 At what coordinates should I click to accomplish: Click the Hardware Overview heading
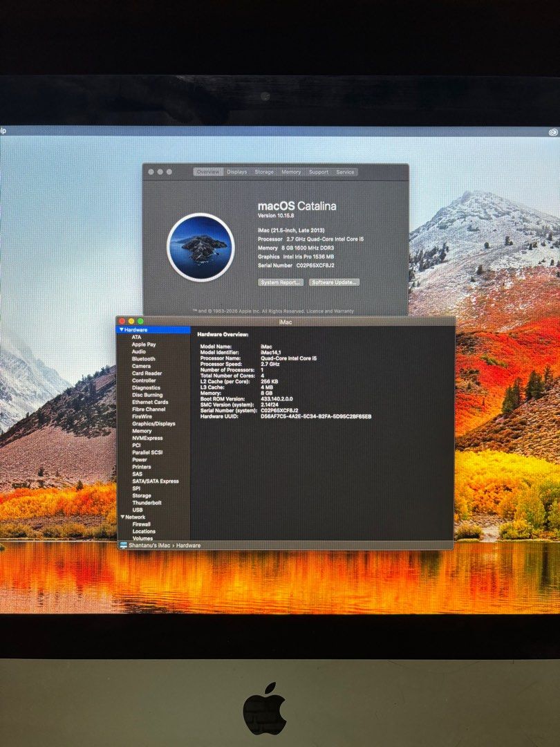pos(223,335)
